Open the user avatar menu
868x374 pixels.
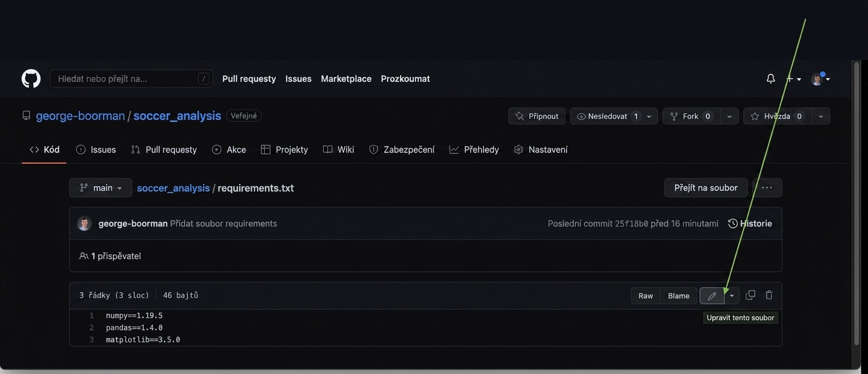point(820,79)
